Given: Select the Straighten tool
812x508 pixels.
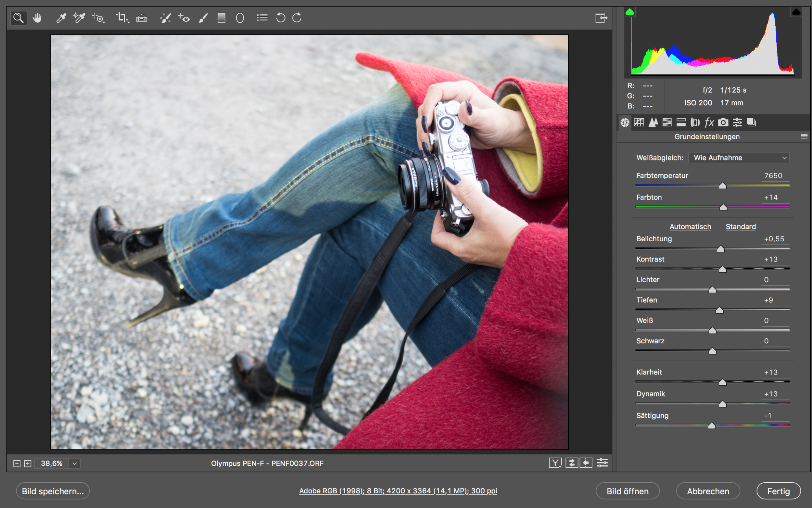Looking at the screenshot, I should click(141, 18).
